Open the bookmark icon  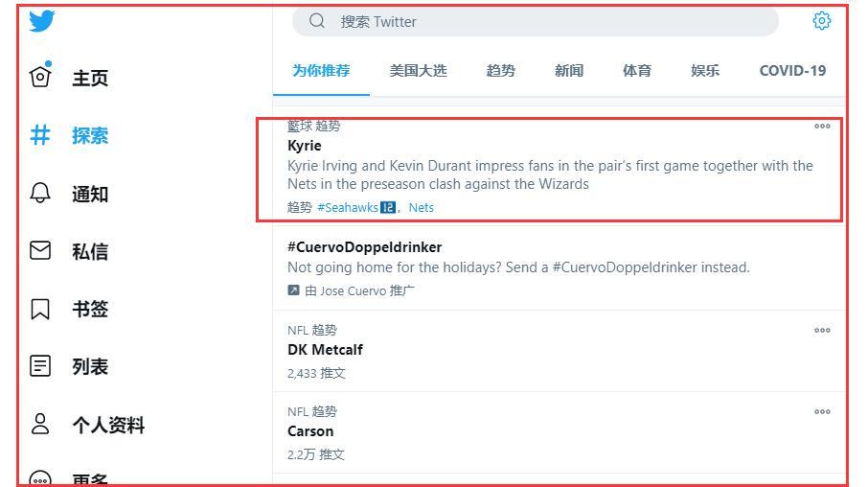coord(40,309)
